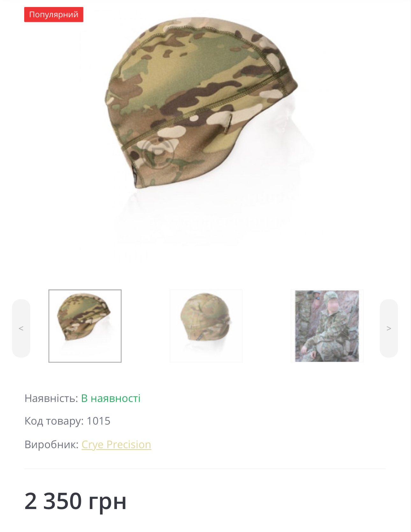Click the divider line above the price

[205, 469]
